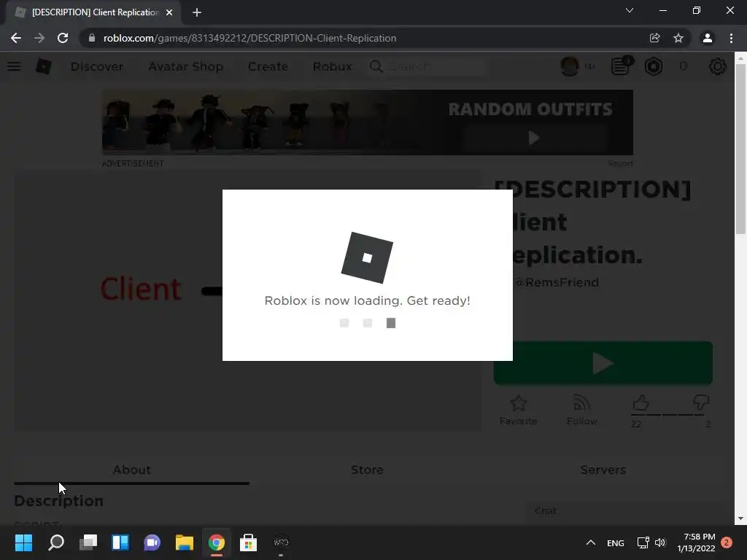Click the green Play button

[603, 363]
